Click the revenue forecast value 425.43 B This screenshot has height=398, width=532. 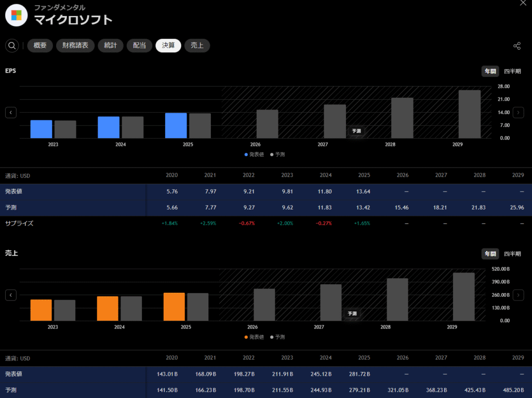(x=475, y=390)
